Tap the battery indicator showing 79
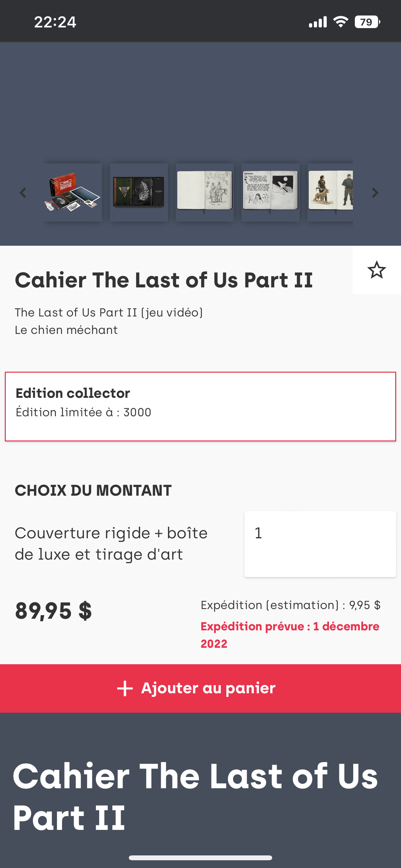Screen dimensions: 401x868 pos(367,22)
